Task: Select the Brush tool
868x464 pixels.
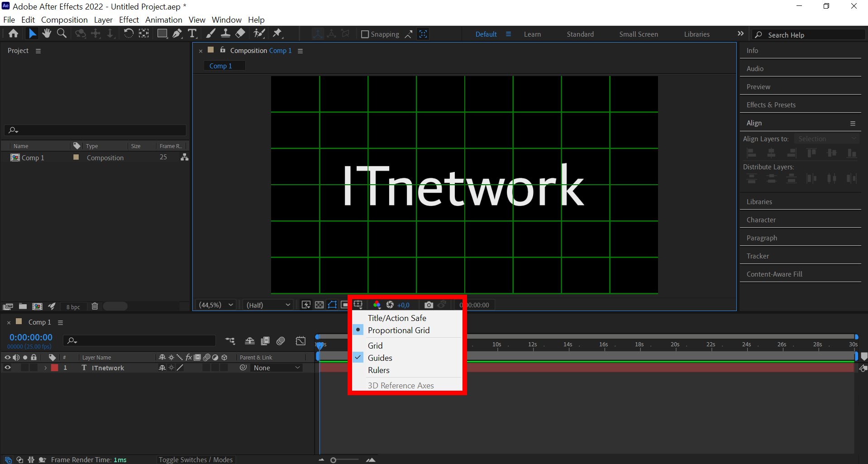Action: 210,33
